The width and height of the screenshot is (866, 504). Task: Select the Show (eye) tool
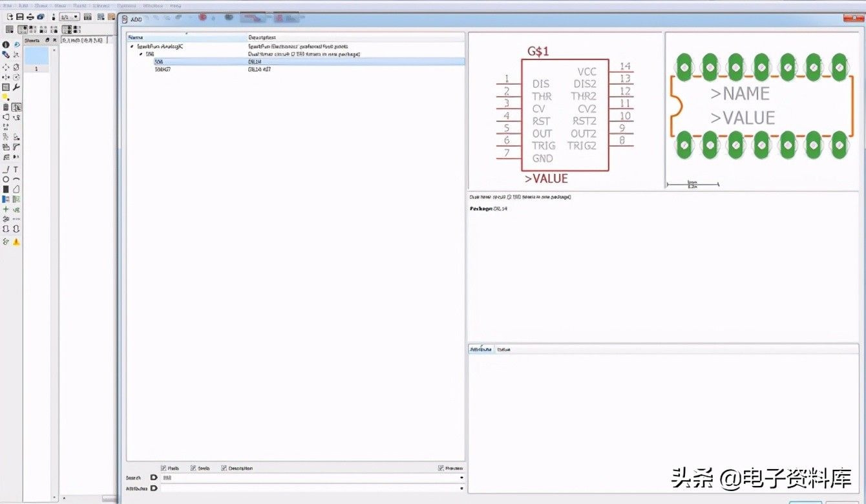(x=16, y=45)
